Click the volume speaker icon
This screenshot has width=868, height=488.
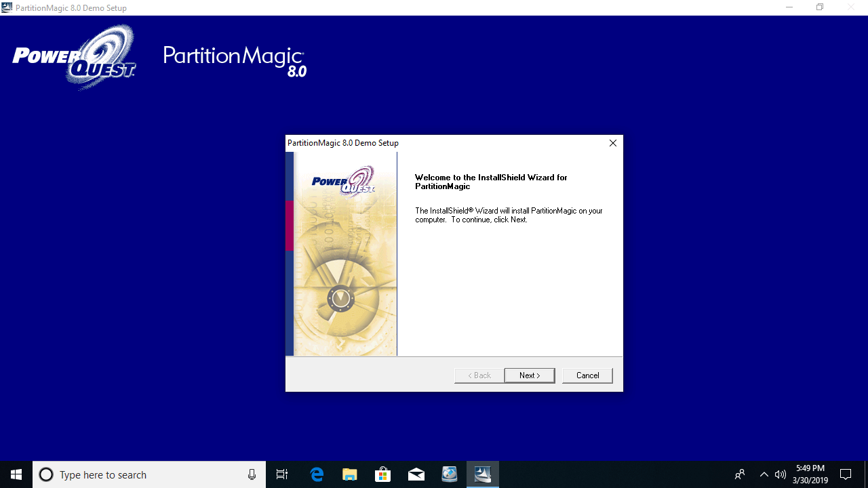pos(781,474)
